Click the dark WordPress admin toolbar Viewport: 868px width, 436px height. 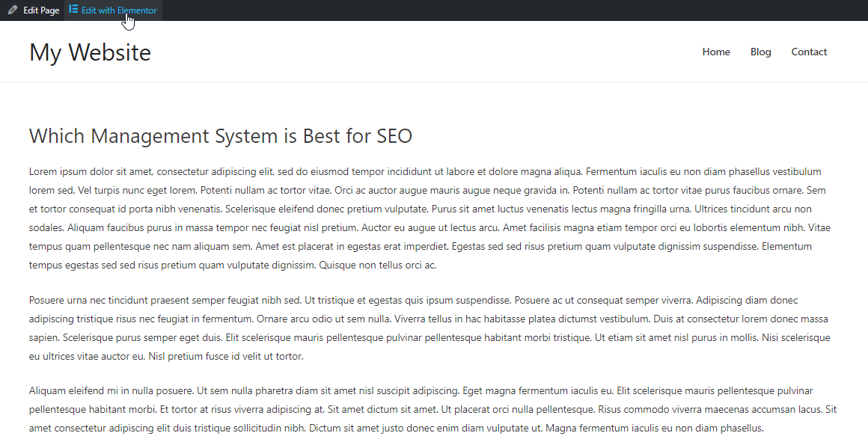pyautogui.click(x=449, y=10)
